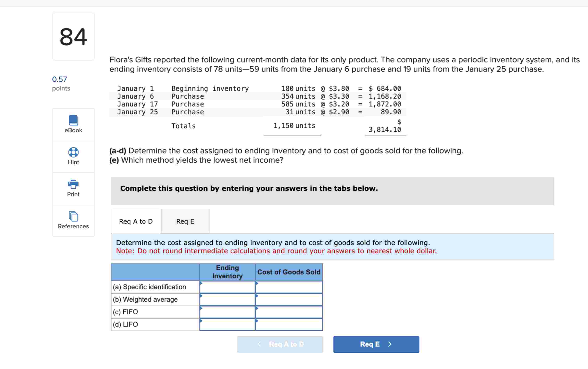Select the Req A to D tab

(136, 221)
